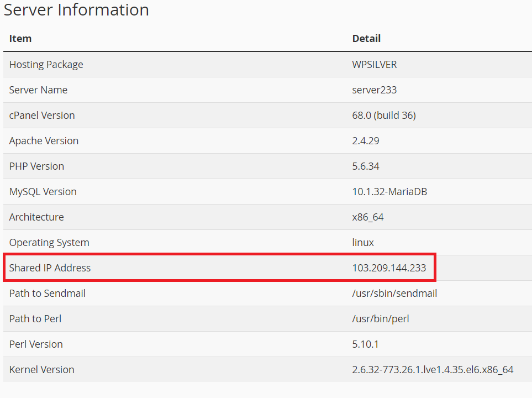
Task: Click the 10.1.32-MariaDB MySQL value
Action: [389, 192]
